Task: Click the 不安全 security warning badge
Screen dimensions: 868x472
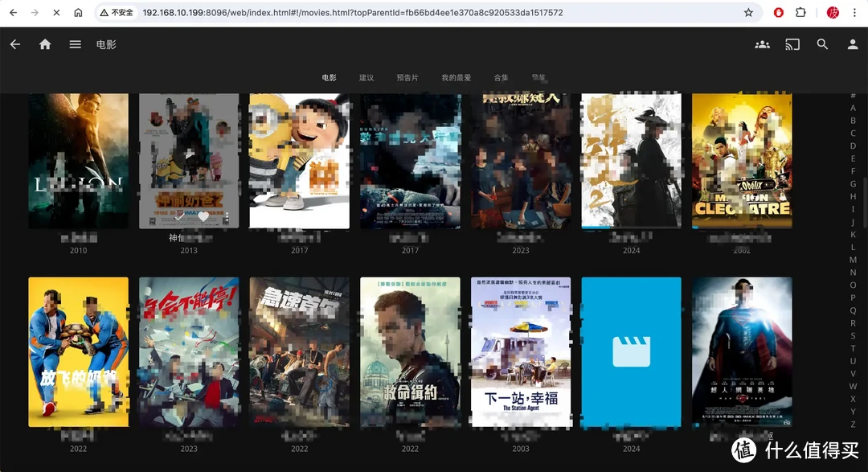Action: tap(117, 12)
